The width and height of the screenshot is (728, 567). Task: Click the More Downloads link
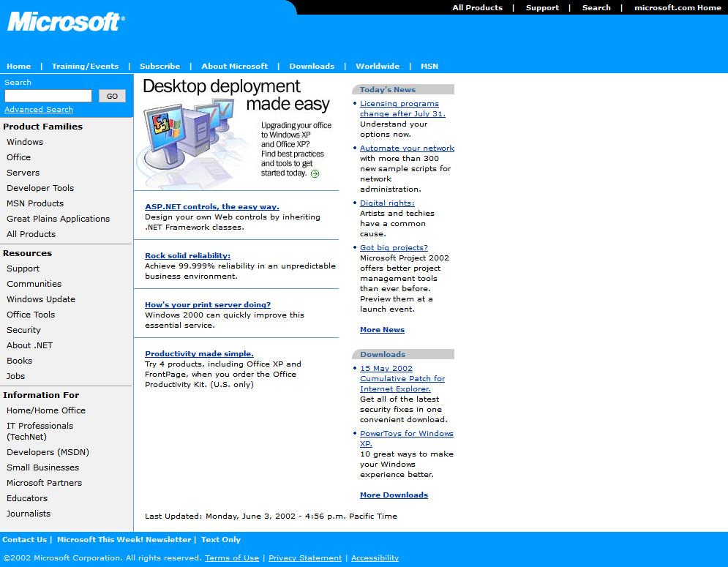394,495
